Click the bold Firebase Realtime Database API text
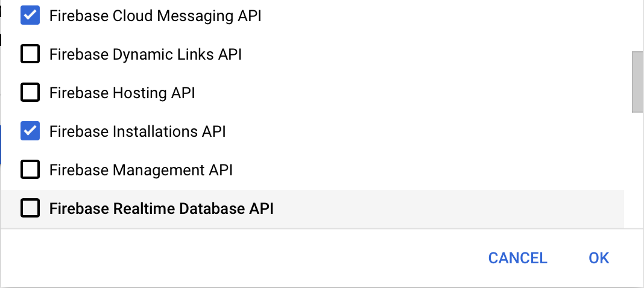 [x=162, y=209]
